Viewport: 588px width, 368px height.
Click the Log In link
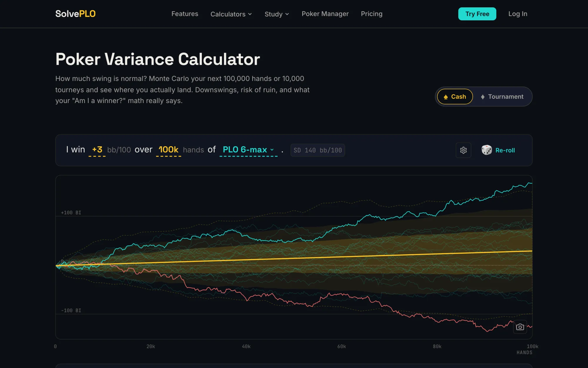pyautogui.click(x=518, y=14)
